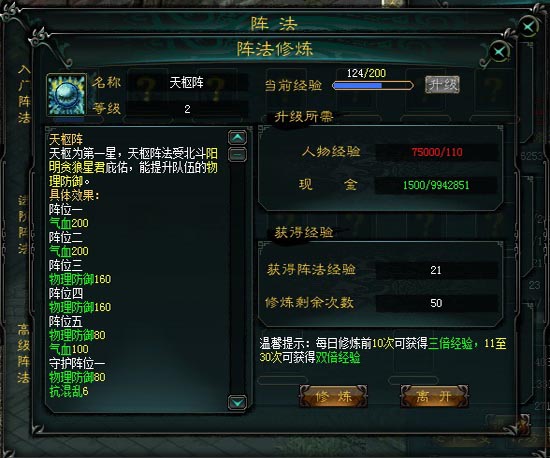Click the 名称 field showing 天枢阵
The image size is (550, 458).
187,83
